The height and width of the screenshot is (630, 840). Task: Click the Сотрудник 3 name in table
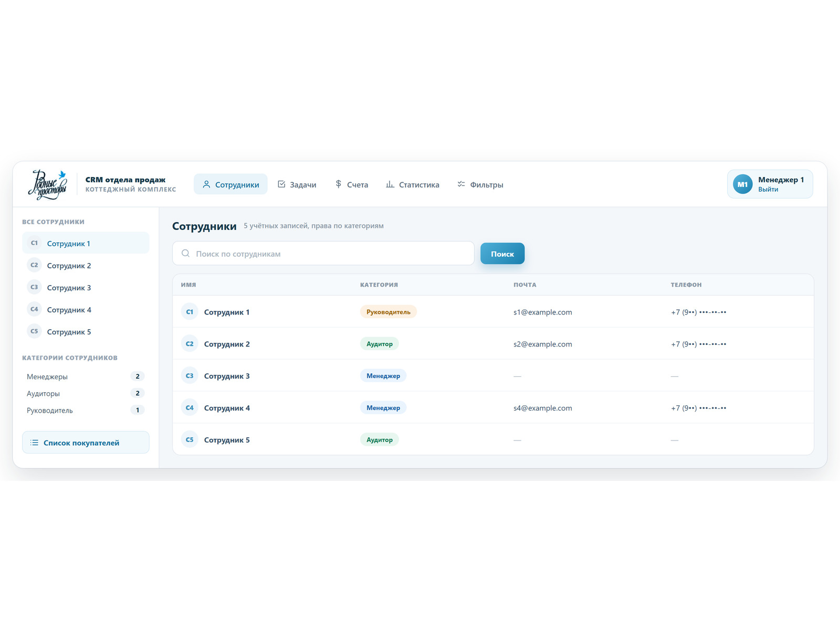point(227,376)
